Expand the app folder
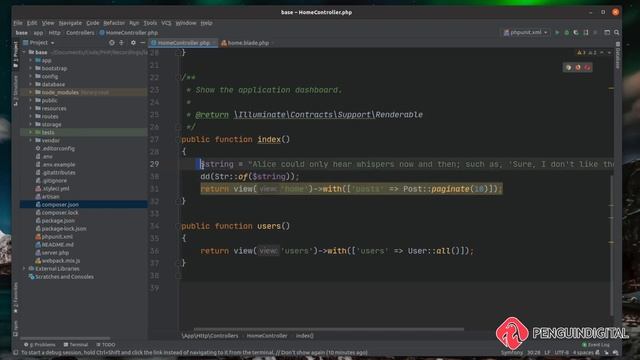 (x=31, y=60)
